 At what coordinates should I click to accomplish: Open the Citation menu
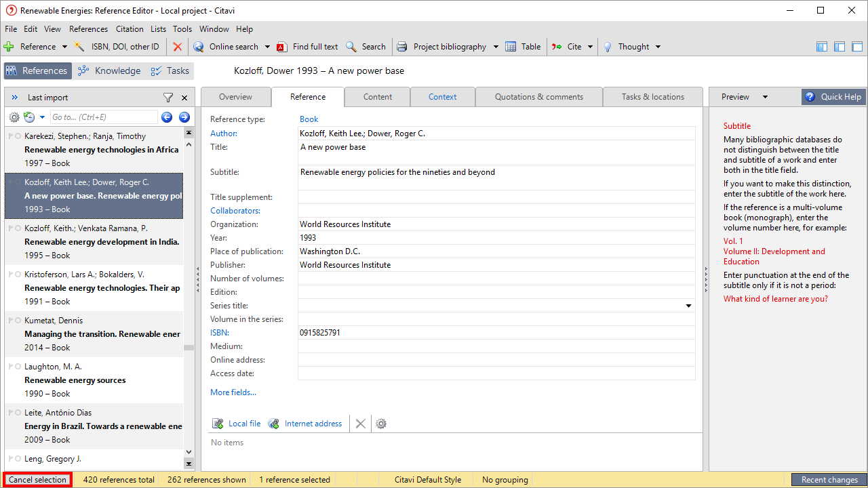pos(130,29)
